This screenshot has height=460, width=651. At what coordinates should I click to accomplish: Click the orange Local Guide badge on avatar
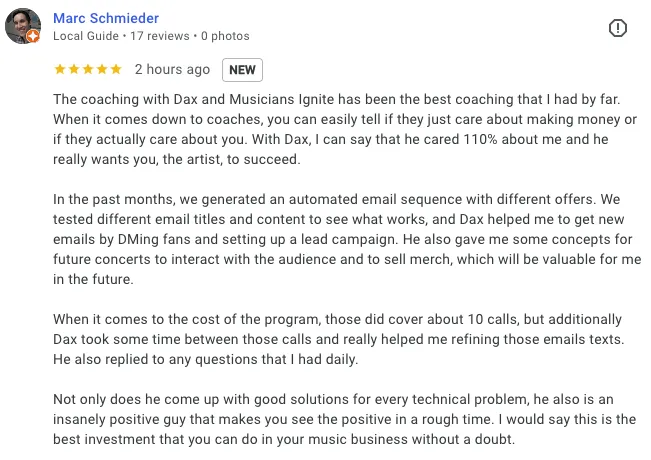33,36
